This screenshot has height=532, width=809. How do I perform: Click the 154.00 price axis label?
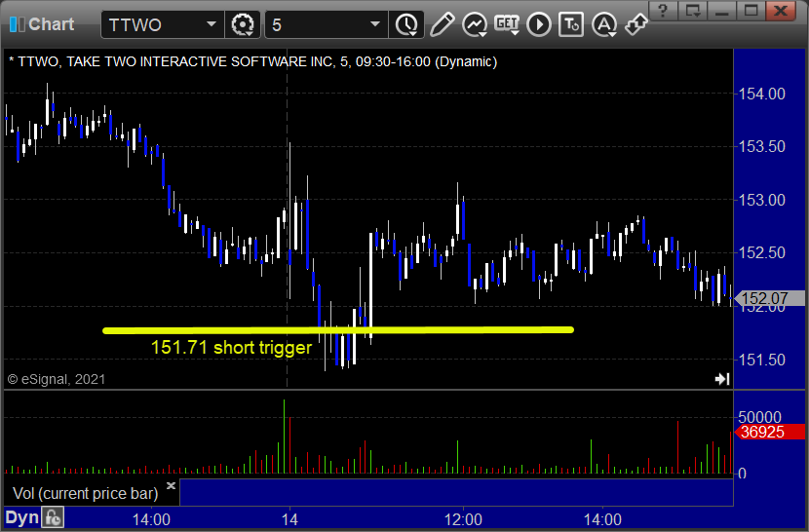[761, 94]
